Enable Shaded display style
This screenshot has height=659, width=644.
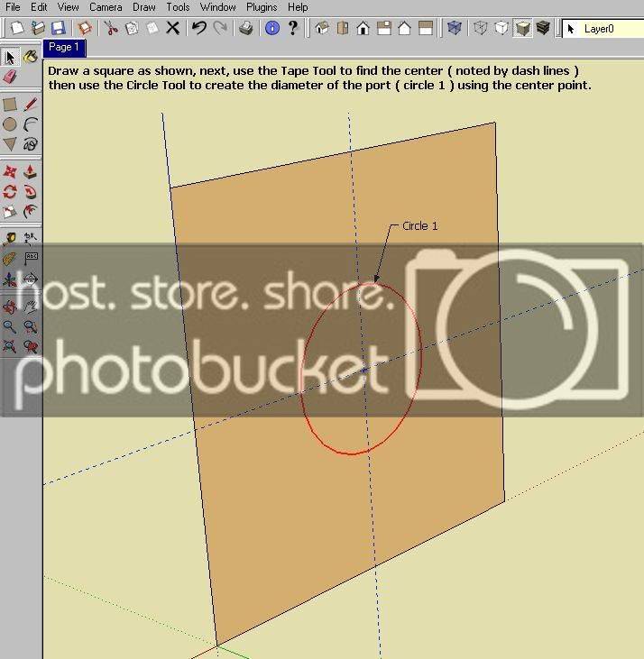click(522, 29)
